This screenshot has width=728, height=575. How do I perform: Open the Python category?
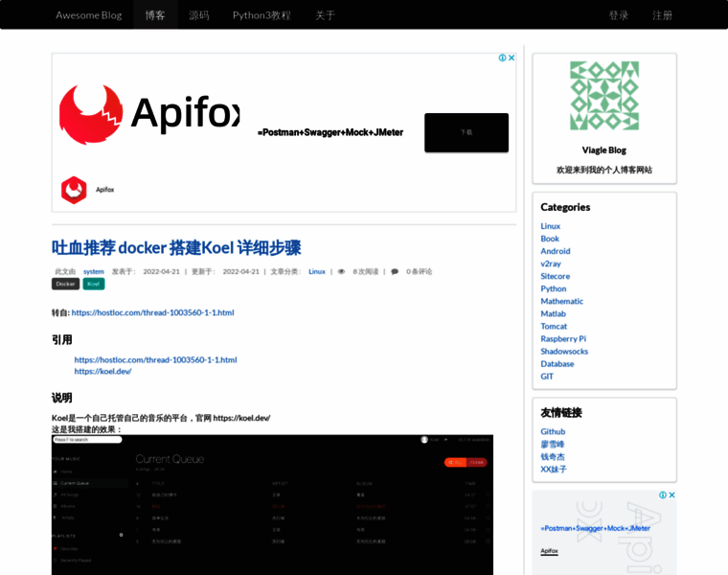[554, 288]
